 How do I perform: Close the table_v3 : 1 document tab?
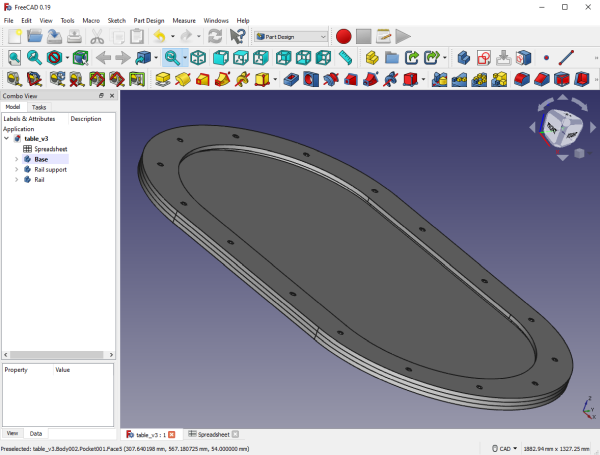tap(172, 435)
